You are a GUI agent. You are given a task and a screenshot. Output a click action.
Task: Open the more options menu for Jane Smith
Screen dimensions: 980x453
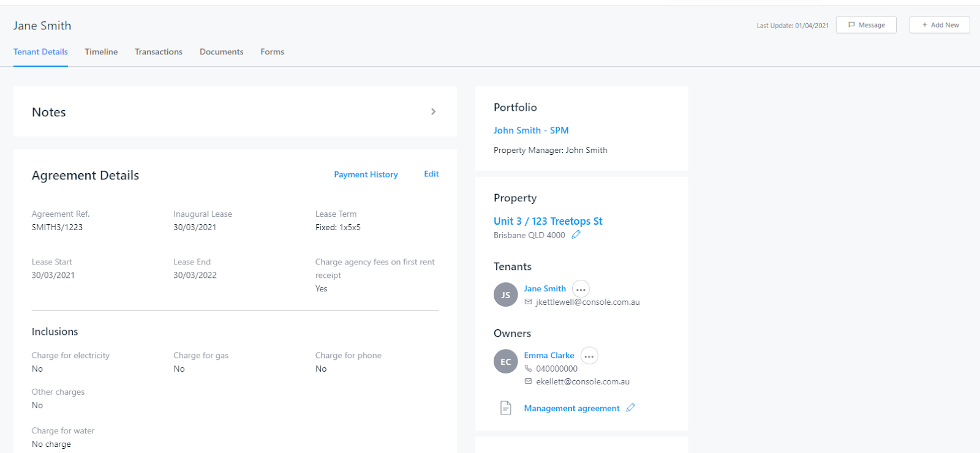[x=581, y=289]
